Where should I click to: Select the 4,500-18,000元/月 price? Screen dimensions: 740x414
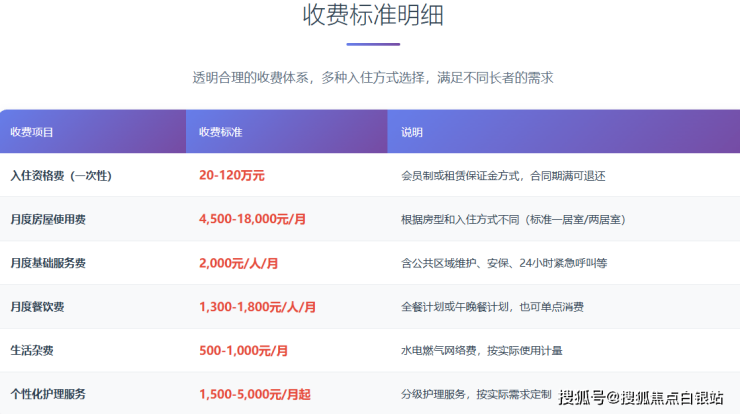pos(252,219)
